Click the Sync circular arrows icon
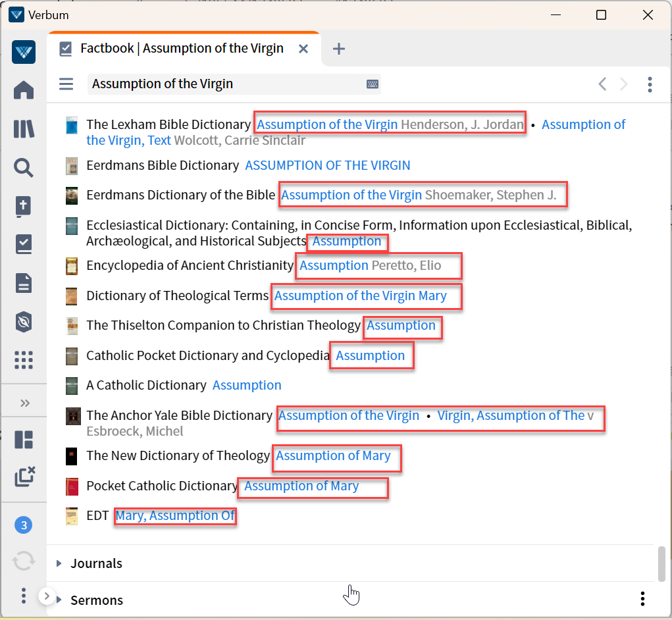Viewport: 672px width, 620px height. tap(24, 561)
